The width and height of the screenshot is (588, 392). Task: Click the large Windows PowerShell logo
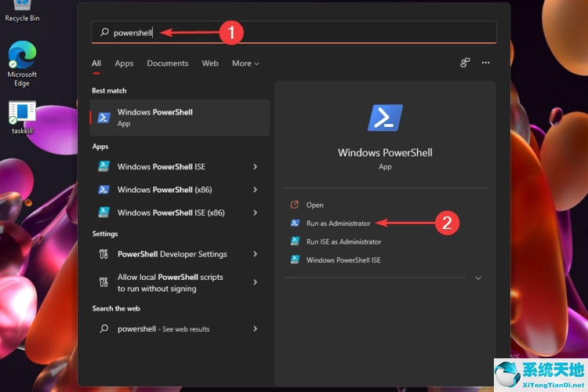(385, 118)
